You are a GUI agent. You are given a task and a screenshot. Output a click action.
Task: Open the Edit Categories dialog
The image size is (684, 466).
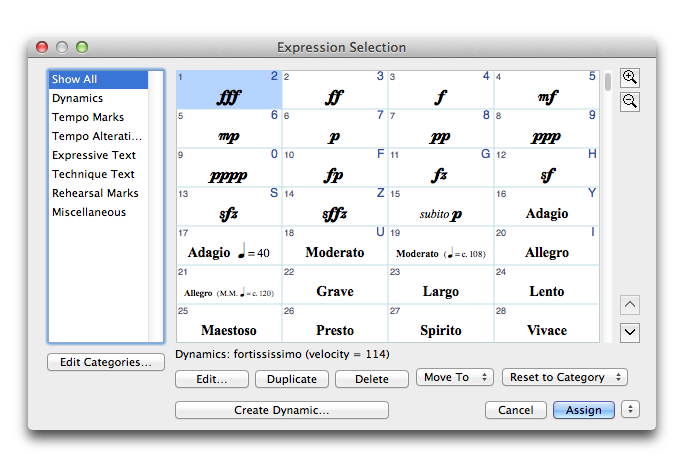pyautogui.click(x=106, y=362)
